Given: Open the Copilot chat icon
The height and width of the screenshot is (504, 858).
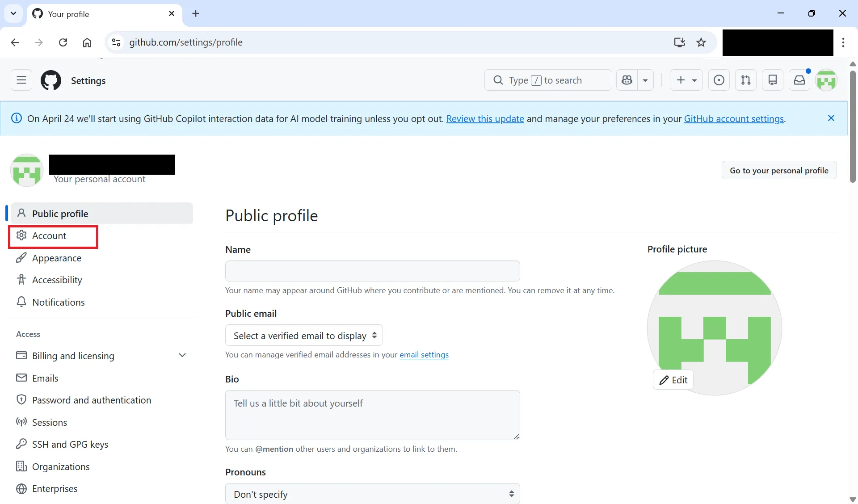Looking at the screenshot, I should [627, 80].
